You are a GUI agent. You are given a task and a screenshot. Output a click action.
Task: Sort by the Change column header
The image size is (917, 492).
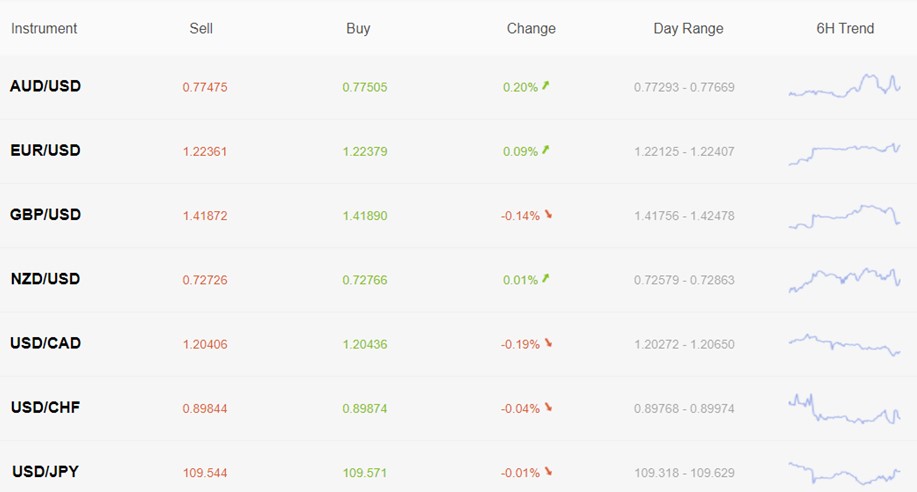pos(531,28)
